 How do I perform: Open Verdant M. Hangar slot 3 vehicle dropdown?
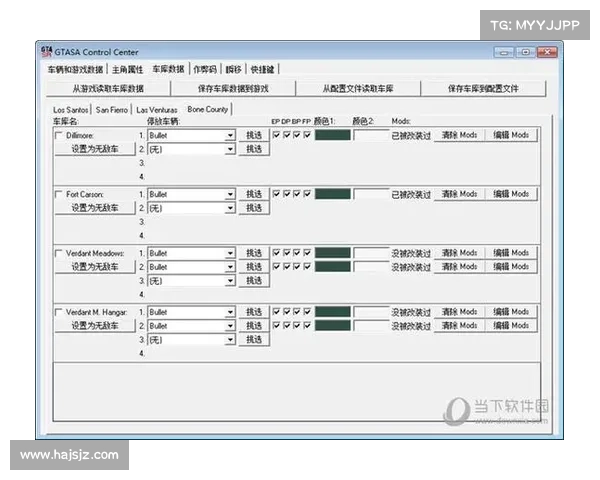pos(230,340)
